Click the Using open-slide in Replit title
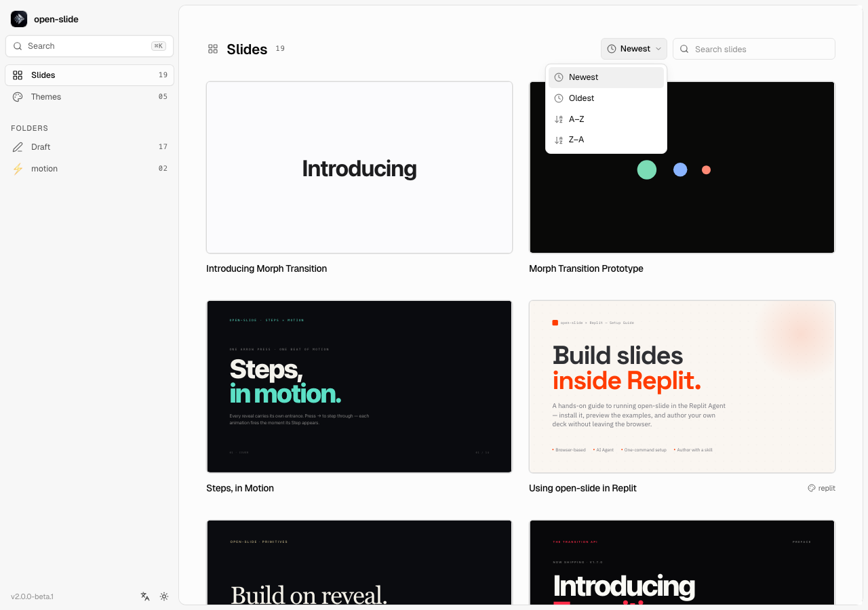868x610 pixels. [x=583, y=489]
